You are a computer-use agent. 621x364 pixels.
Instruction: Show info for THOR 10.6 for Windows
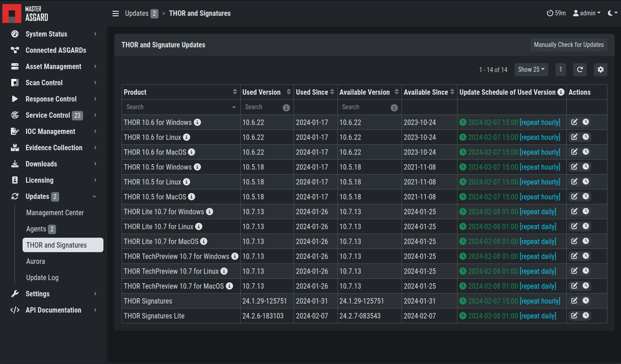point(197,122)
